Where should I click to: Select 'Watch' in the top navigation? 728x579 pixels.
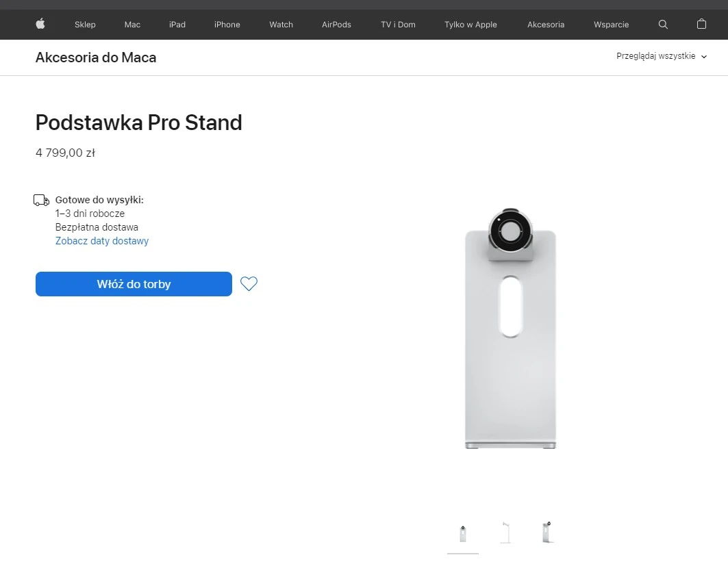(x=281, y=24)
